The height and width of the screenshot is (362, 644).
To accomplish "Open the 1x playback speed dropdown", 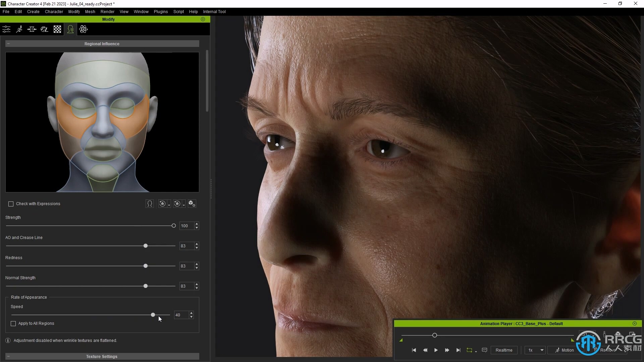I will (x=535, y=350).
